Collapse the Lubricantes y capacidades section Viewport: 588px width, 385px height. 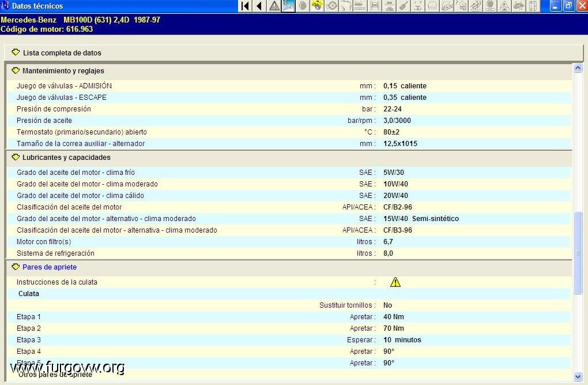point(16,157)
